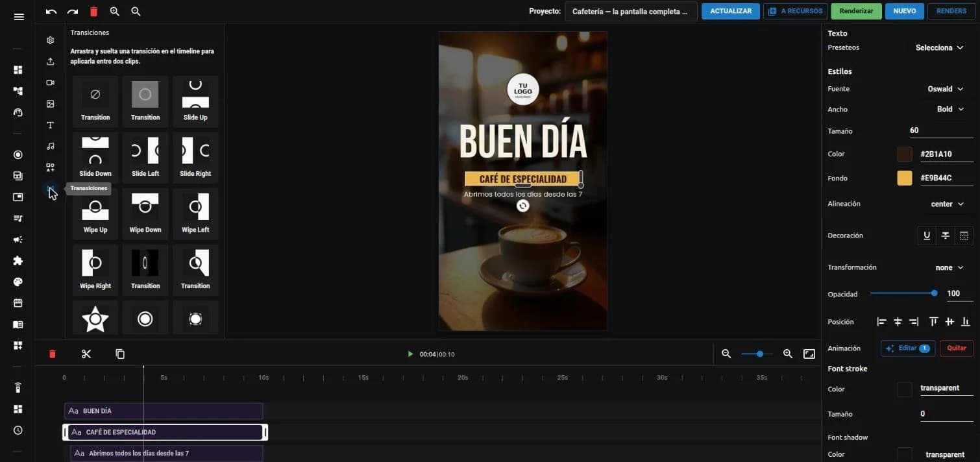Screen dimensions: 980x462
Task: Open the Transformación none dropdown
Action: (x=949, y=267)
